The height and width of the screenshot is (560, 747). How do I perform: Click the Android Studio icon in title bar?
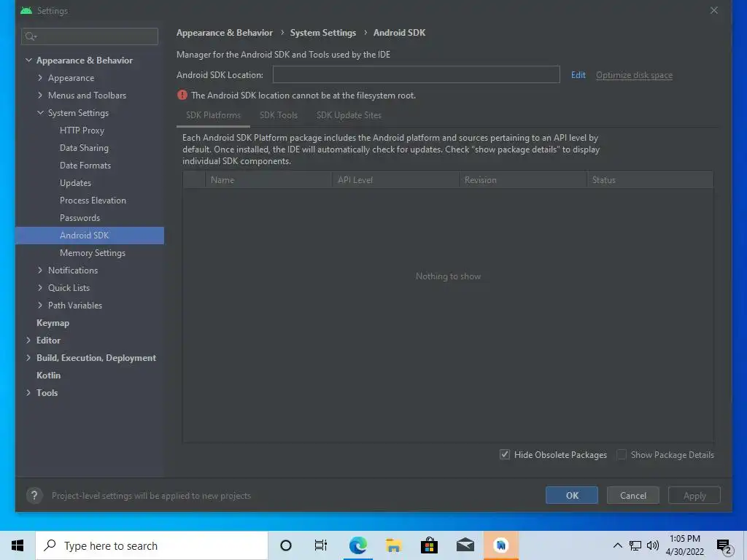click(26, 10)
